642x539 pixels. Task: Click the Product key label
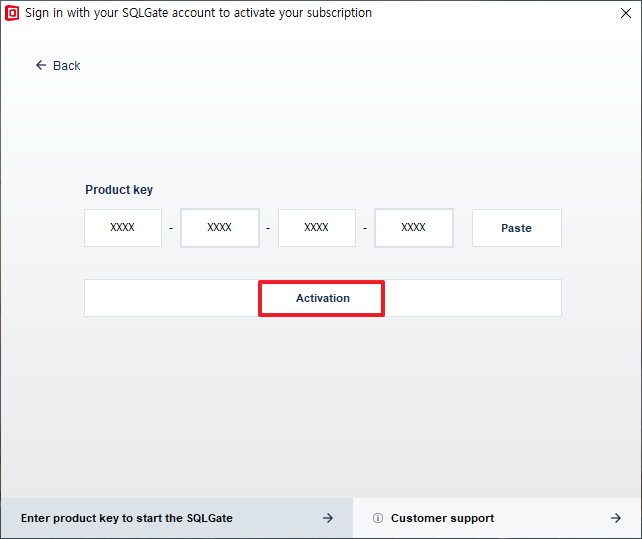[x=119, y=190]
